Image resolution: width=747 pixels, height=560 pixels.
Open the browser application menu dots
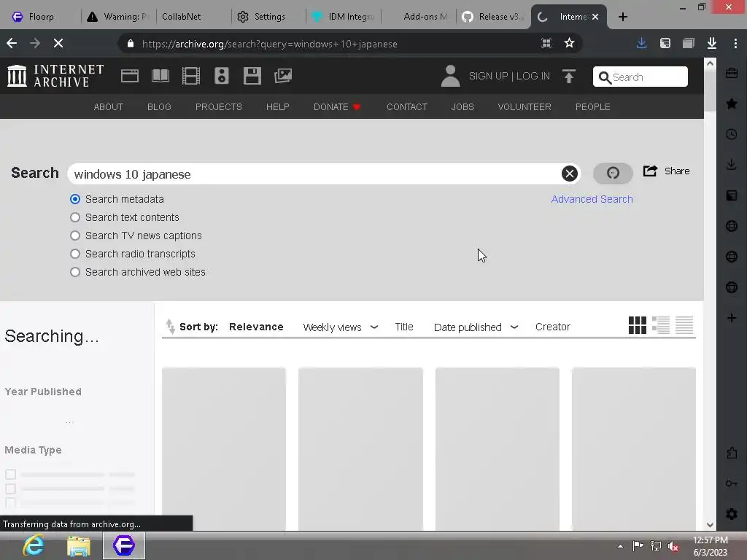tap(735, 43)
